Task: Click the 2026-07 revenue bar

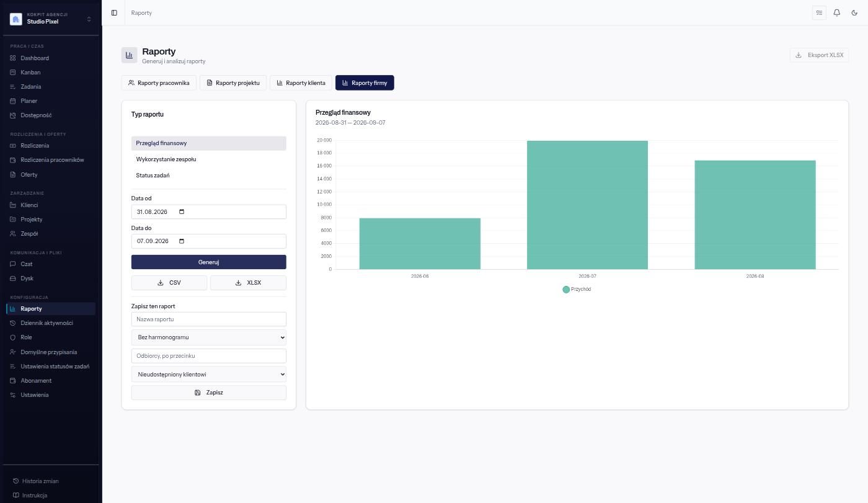Action: [x=587, y=205]
